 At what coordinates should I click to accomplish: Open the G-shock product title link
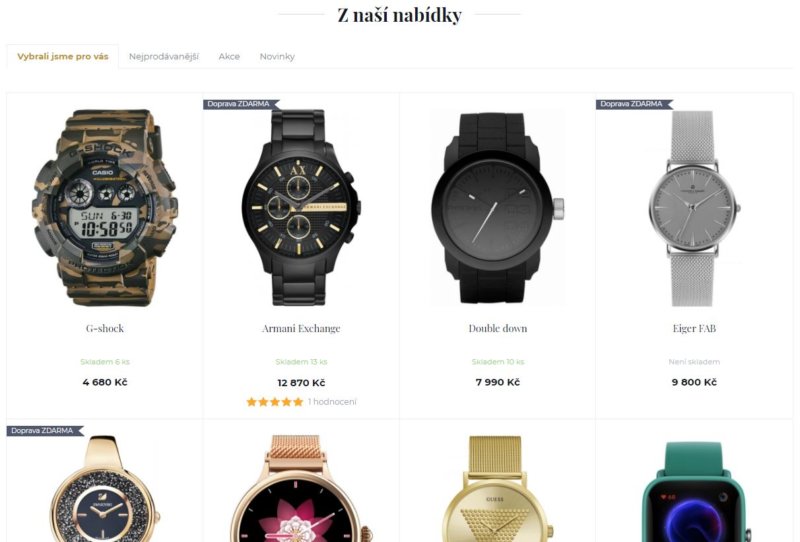point(105,328)
